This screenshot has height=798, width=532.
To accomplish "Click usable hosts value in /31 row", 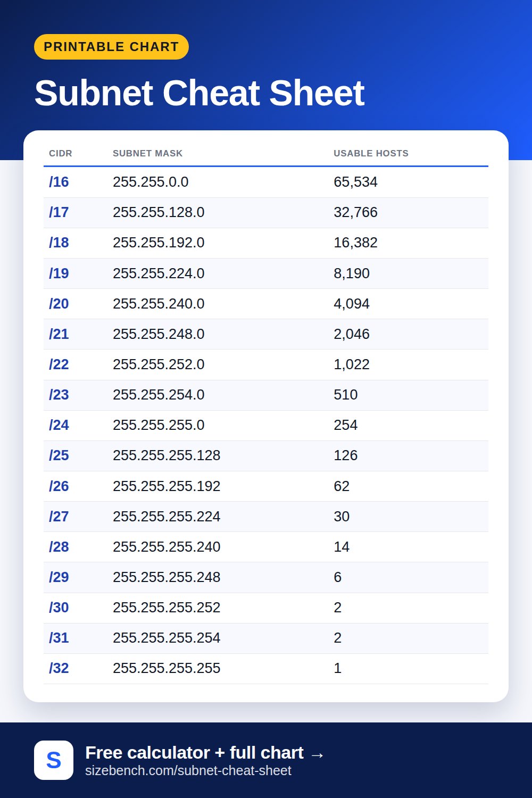I will coord(338,638).
